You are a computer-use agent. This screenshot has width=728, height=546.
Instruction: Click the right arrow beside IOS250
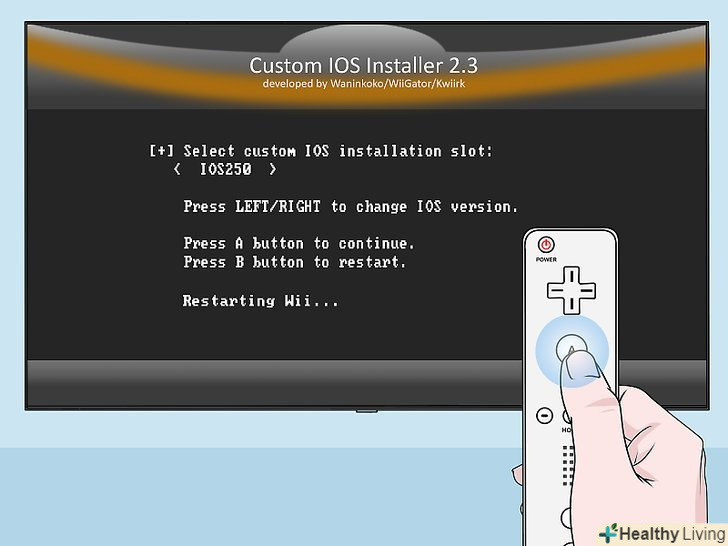[273, 169]
